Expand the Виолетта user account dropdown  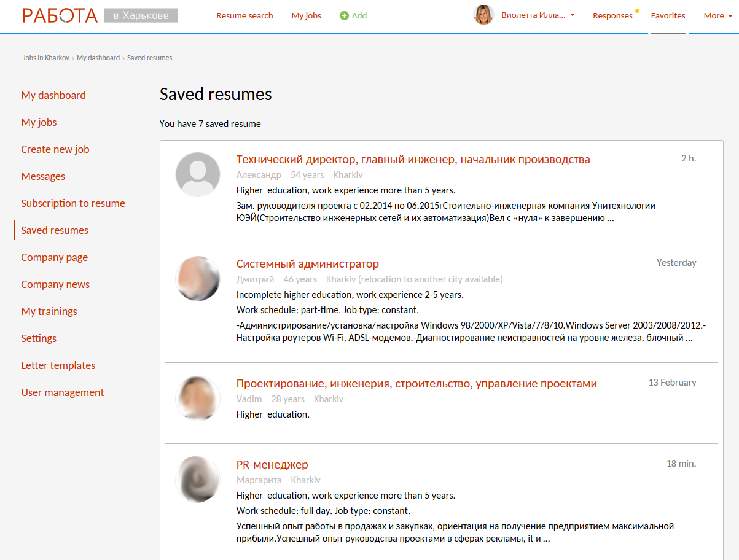pos(538,15)
